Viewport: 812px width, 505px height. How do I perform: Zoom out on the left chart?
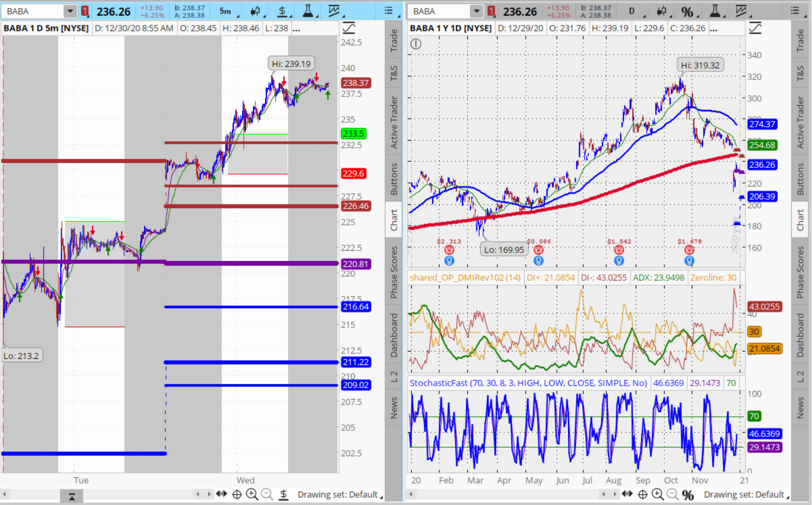(x=267, y=494)
